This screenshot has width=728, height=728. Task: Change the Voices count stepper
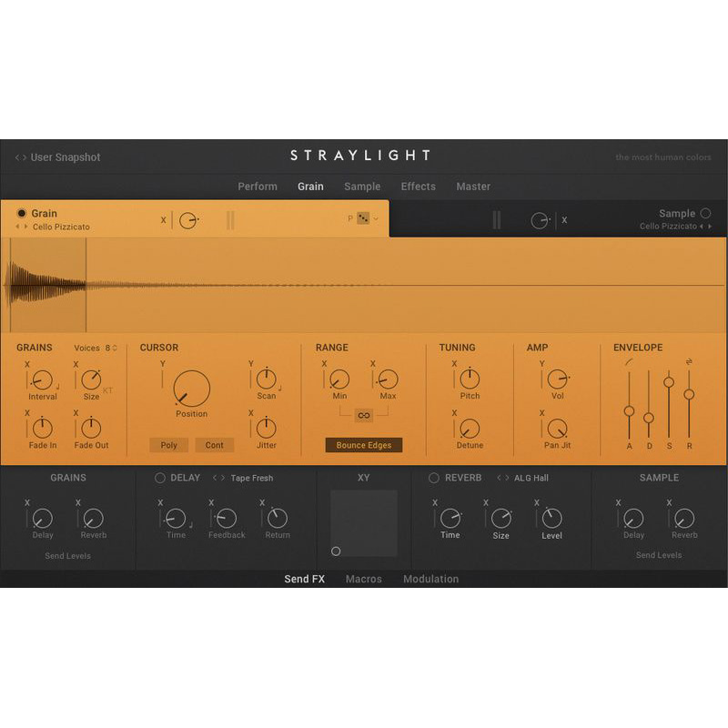(x=115, y=348)
